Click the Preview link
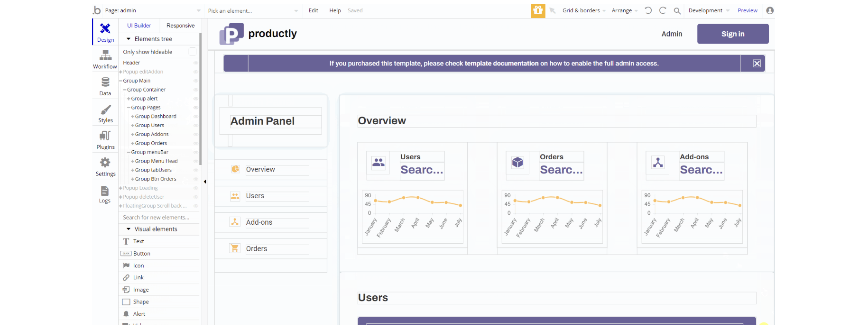Image resolution: width=868 pixels, height=329 pixels. (x=748, y=10)
